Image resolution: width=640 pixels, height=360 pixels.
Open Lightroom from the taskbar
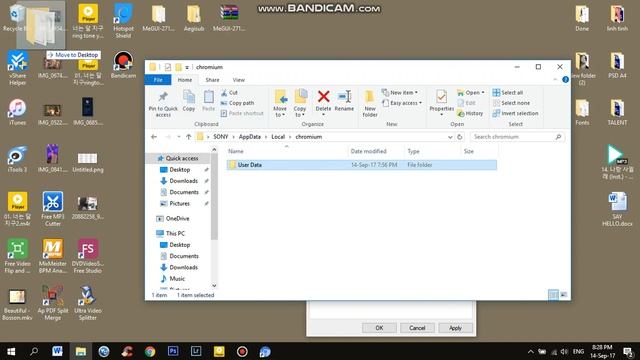pyautogui.click(x=196, y=351)
